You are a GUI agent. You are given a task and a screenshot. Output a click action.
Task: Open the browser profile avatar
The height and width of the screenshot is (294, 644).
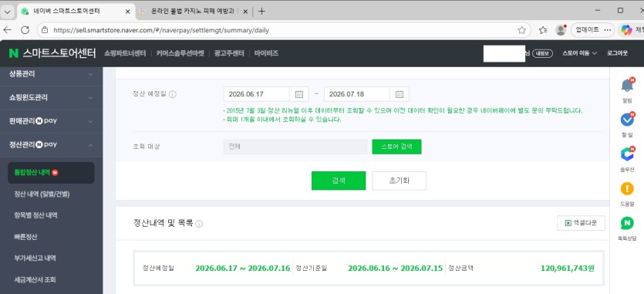point(561,30)
